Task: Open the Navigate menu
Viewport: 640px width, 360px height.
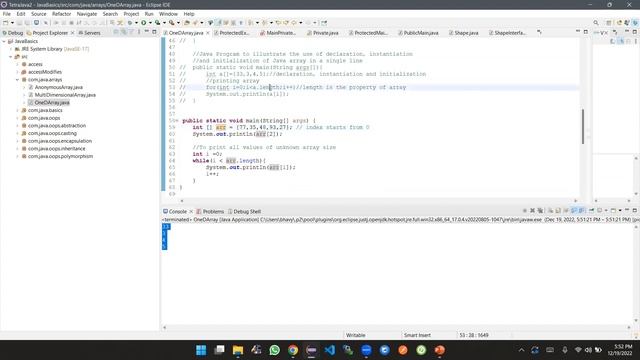Action: (87, 14)
